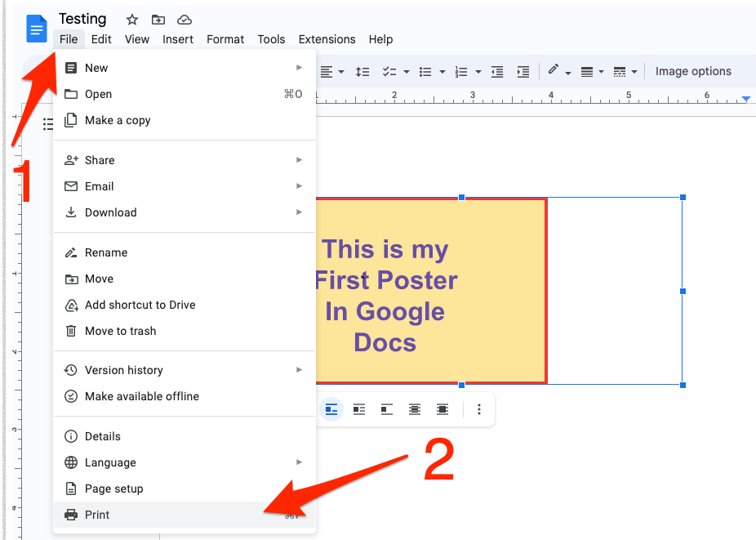Click the Image options button
Screen dimensions: 756x540
[693, 71]
